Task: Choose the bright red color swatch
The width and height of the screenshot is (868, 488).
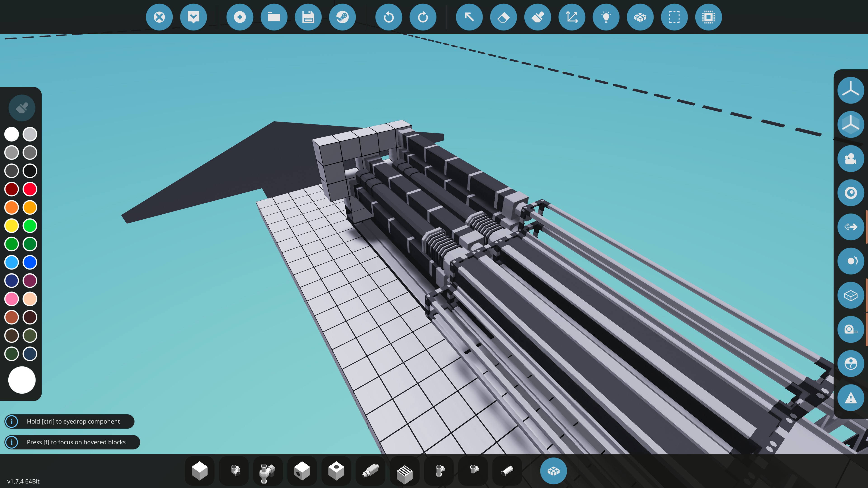Action: click(30, 189)
